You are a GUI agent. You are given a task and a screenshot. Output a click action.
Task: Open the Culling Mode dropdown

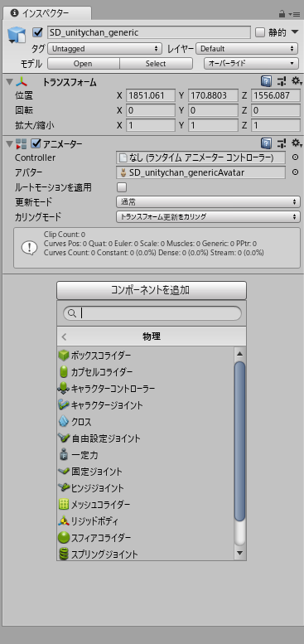tap(208, 217)
